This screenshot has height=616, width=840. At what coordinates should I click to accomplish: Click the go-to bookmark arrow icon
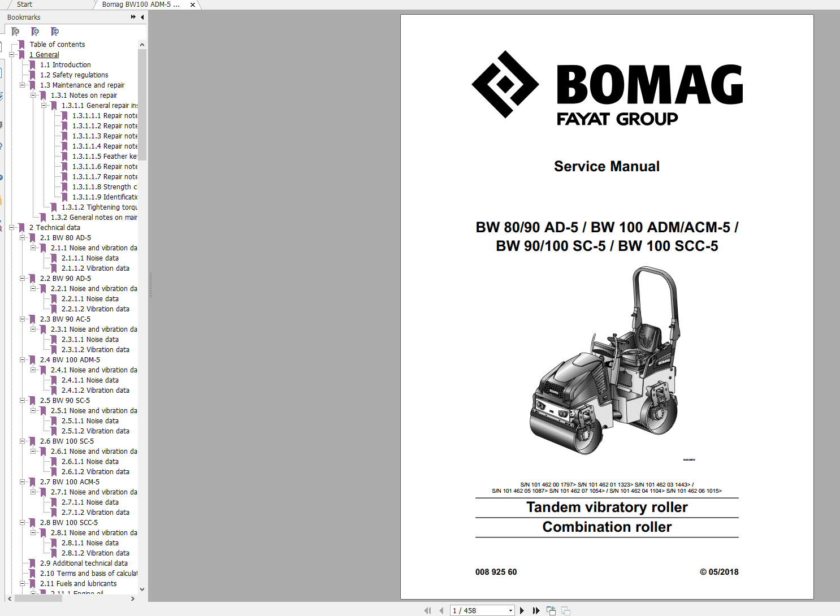pos(55,32)
